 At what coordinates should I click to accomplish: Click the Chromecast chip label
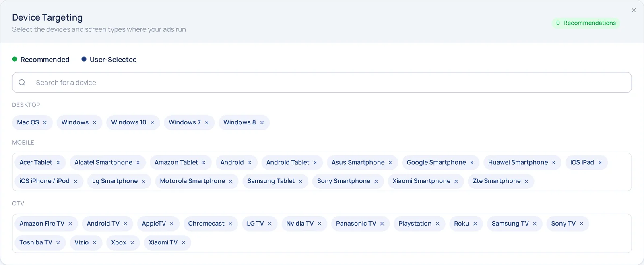[x=206, y=224]
